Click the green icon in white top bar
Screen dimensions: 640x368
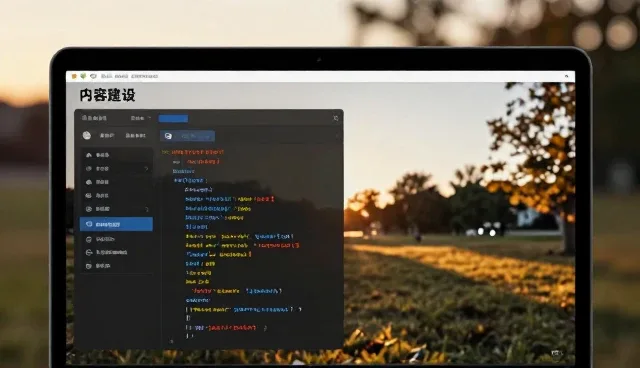pyautogui.click(x=83, y=76)
